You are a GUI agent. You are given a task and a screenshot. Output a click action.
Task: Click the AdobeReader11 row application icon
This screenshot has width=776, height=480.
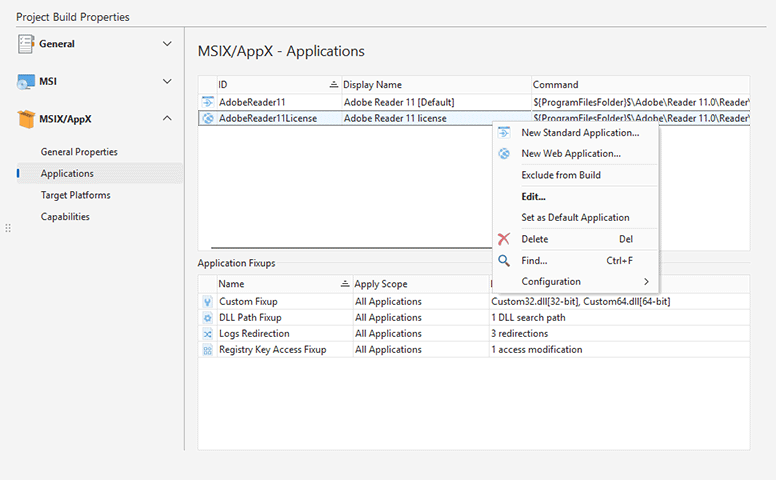tap(208, 102)
